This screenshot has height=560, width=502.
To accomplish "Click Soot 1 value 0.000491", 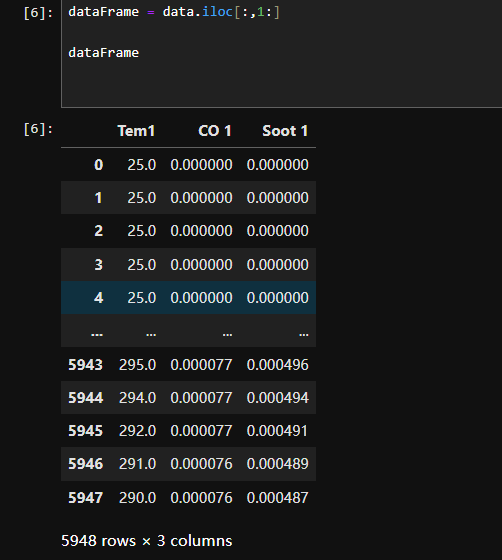I will (x=277, y=431).
